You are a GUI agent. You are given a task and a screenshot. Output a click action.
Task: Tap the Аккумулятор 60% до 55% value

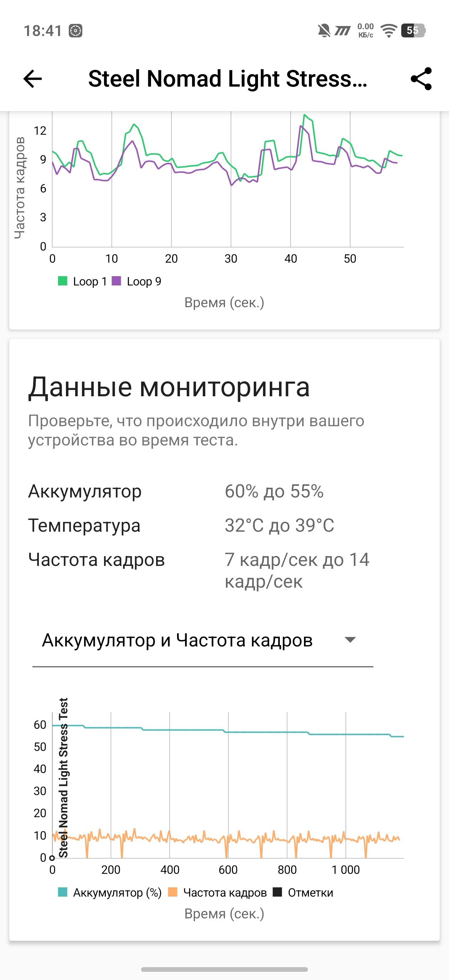(x=274, y=491)
